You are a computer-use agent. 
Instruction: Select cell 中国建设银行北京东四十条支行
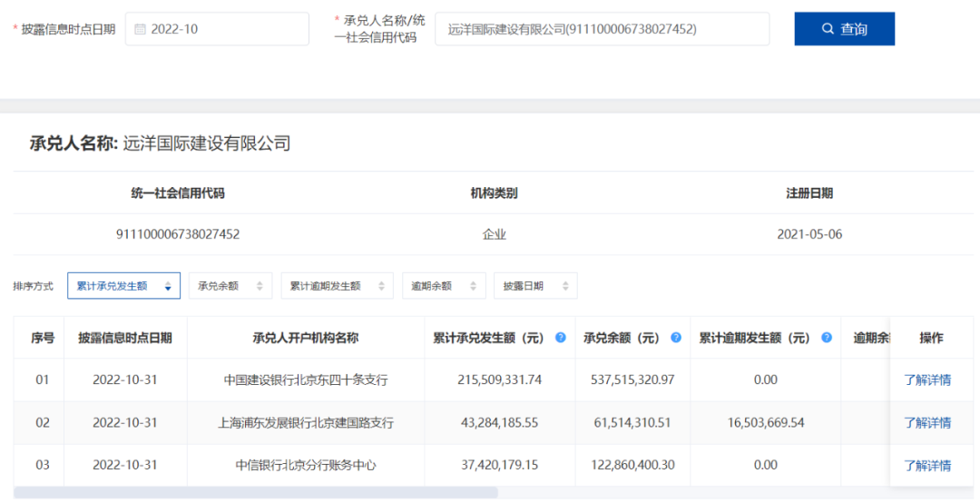(x=306, y=380)
